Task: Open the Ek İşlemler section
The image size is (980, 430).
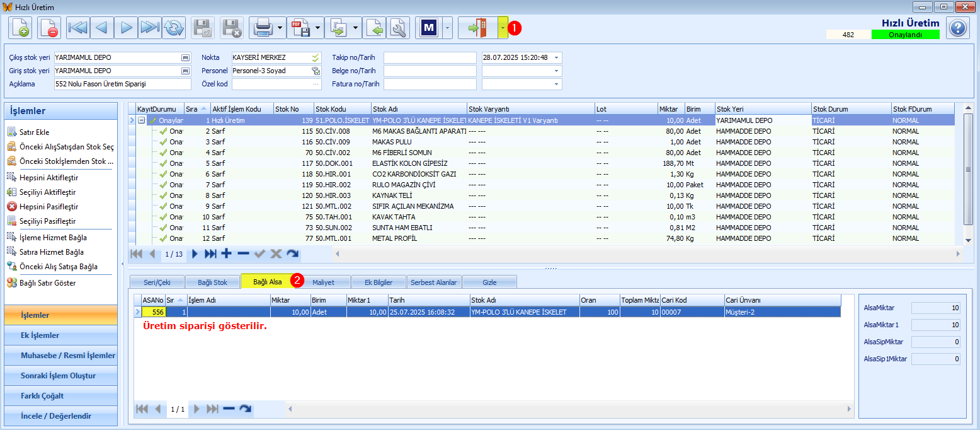Action: pos(60,335)
